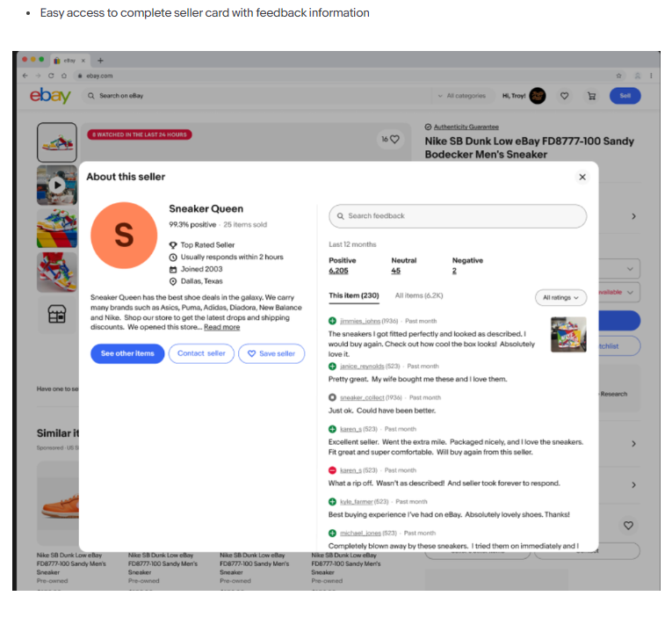
Task: Click the 6,205 positive feedback count
Action: tap(338, 271)
